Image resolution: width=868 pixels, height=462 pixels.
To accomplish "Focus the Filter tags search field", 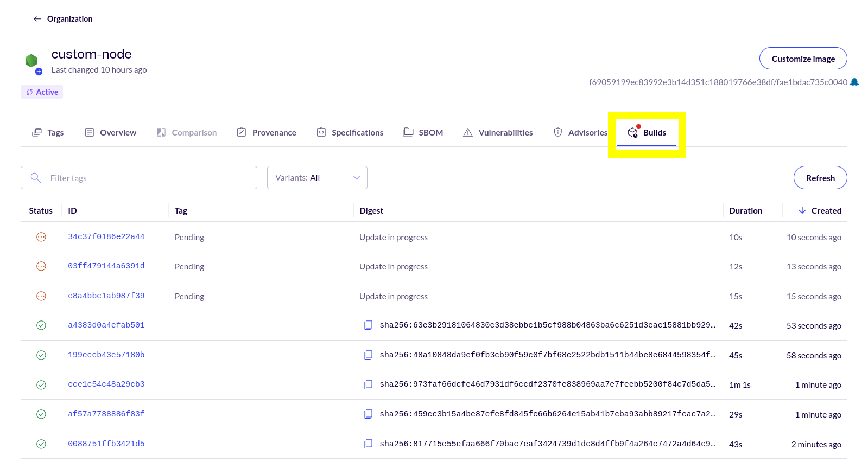I will point(147,178).
